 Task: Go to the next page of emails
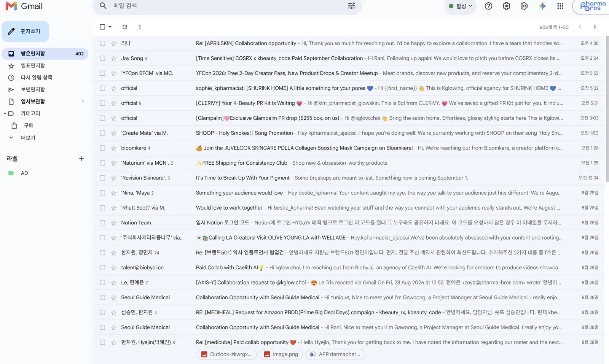pos(595,27)
